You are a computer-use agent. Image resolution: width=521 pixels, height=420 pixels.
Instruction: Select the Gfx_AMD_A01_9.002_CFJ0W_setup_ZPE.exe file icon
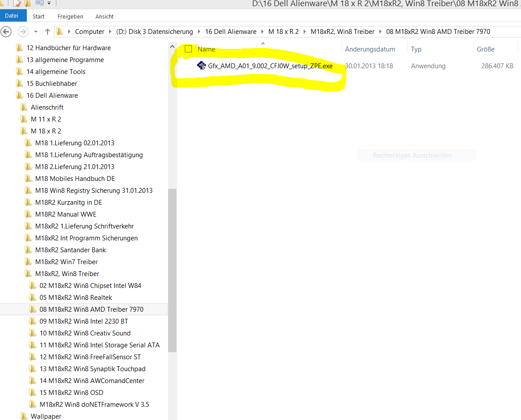(202, 66)
